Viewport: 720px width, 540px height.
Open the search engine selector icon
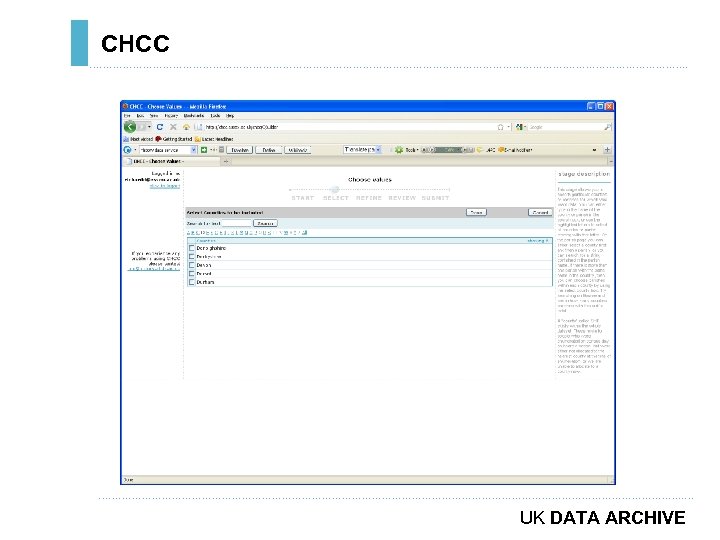[519, 127]
